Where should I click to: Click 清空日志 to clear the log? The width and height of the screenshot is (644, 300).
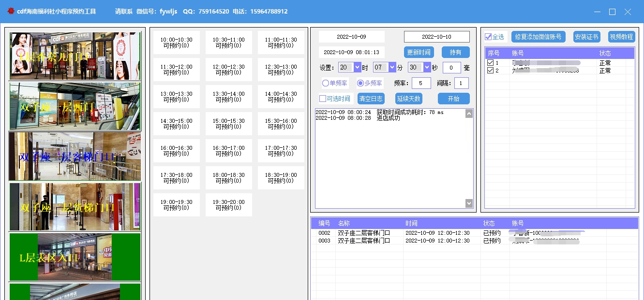(x=371, y=98)
